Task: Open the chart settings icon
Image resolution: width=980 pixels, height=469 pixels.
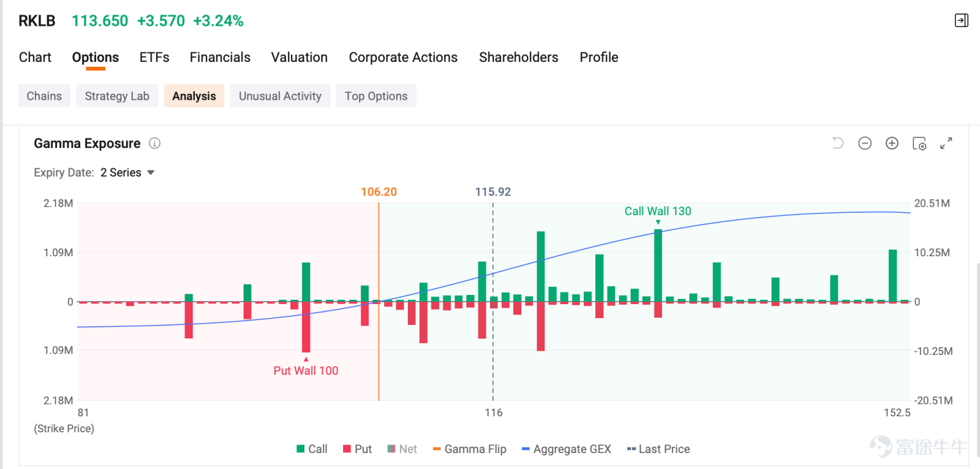Action: 919,143
